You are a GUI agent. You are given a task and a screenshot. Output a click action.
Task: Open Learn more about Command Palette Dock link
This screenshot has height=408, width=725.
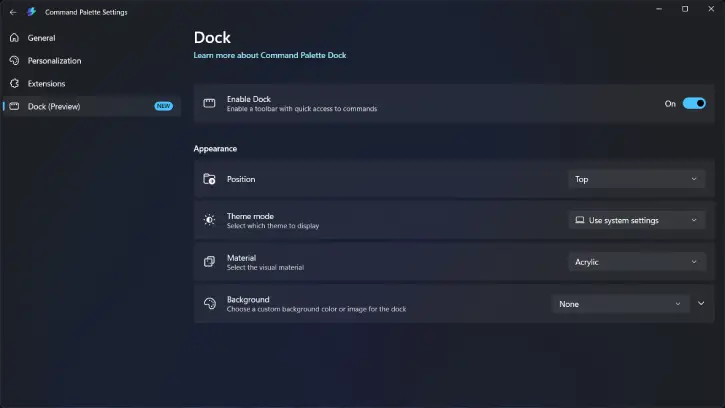tap(270, 55)
